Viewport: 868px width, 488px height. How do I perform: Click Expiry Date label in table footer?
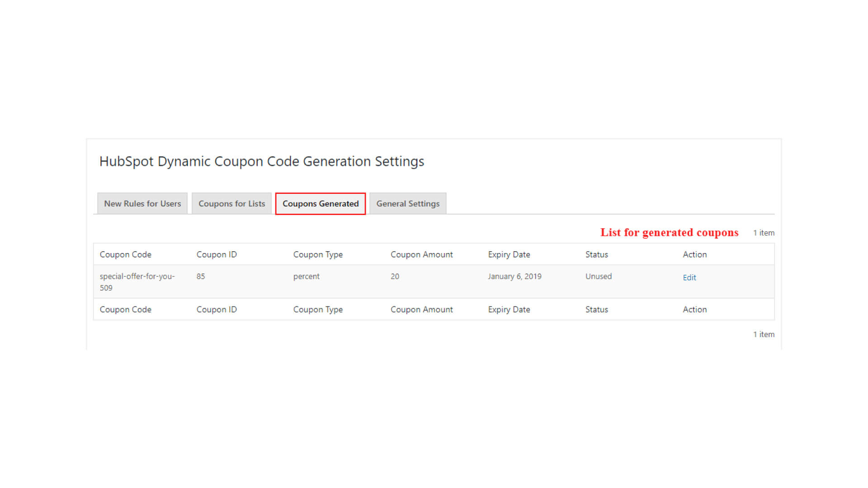(x=509, y=310)
